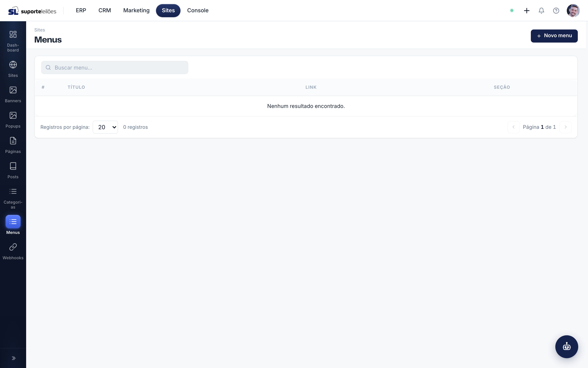Open Popups section in sidebar
Image resolution: width=588 pixels, height=368 pixels.
coord(13,120)
